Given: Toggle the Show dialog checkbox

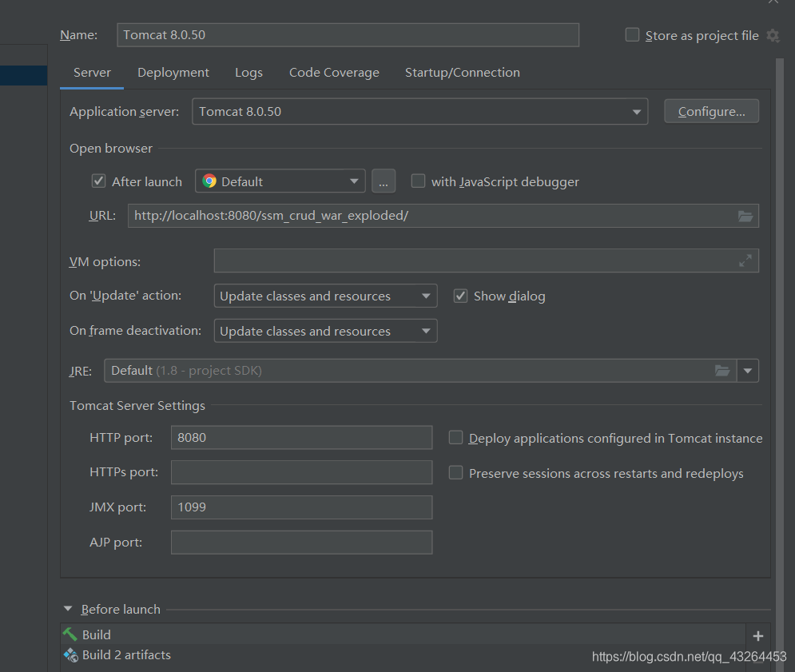Looking at the screenshot, I should click(460, 296).
